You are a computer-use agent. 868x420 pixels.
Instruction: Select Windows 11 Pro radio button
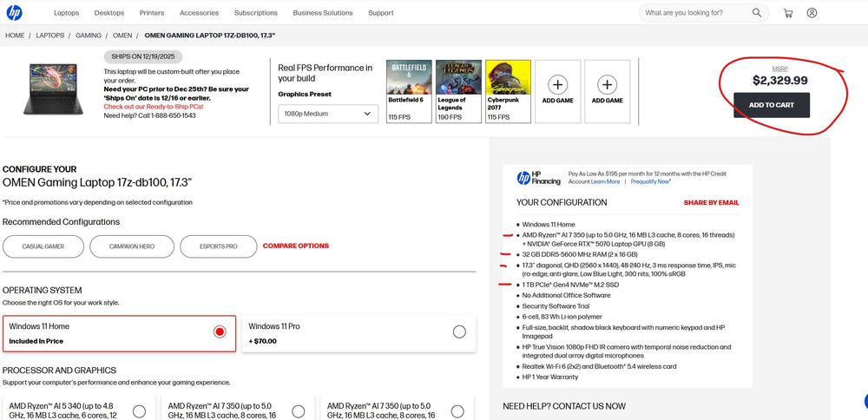click(459, 331)
